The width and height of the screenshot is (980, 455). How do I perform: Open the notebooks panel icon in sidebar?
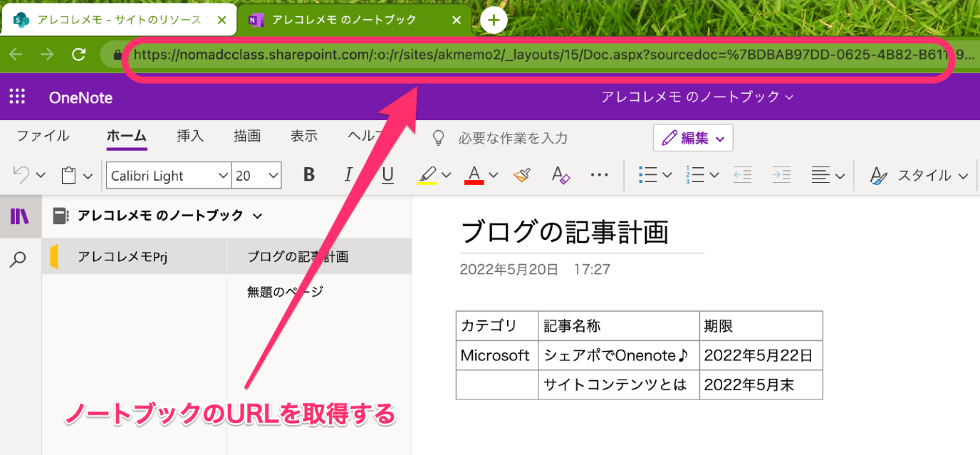[x=20, y=216]
